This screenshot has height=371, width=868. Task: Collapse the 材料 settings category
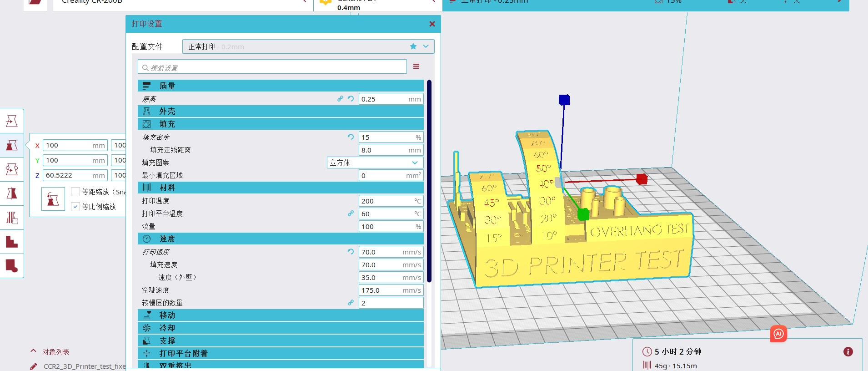click(x=281, y=188)
